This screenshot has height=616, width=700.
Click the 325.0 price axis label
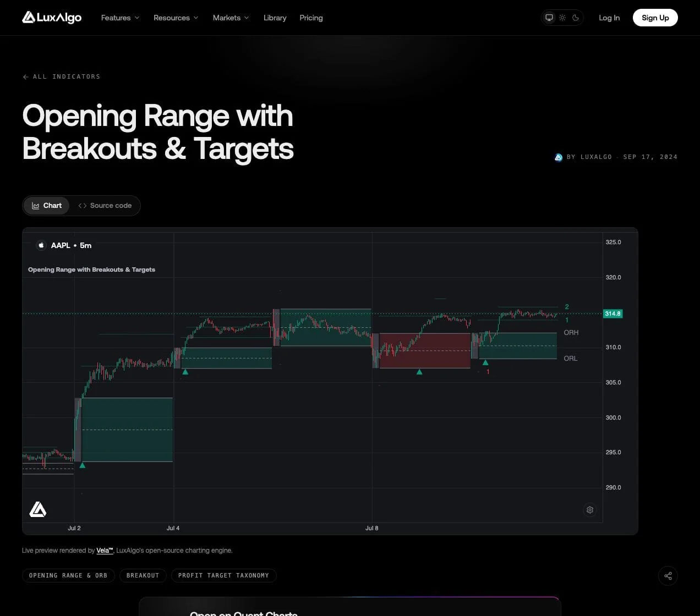613,242
